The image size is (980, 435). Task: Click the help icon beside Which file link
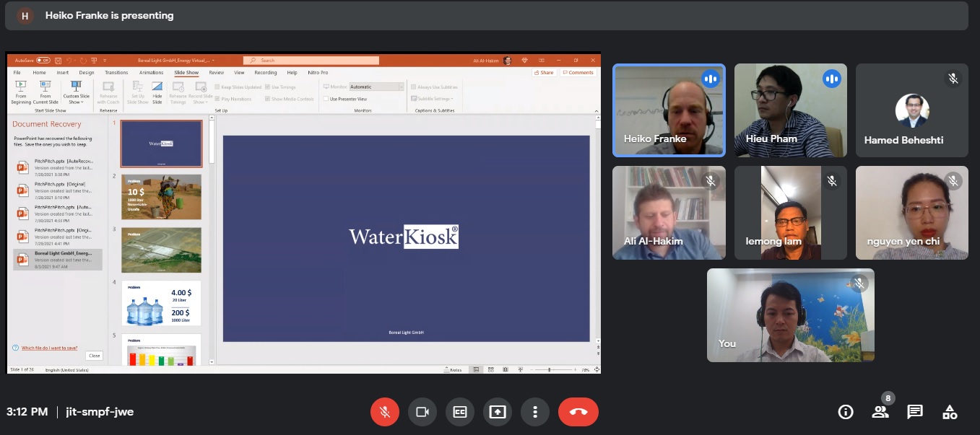point(15,348)
